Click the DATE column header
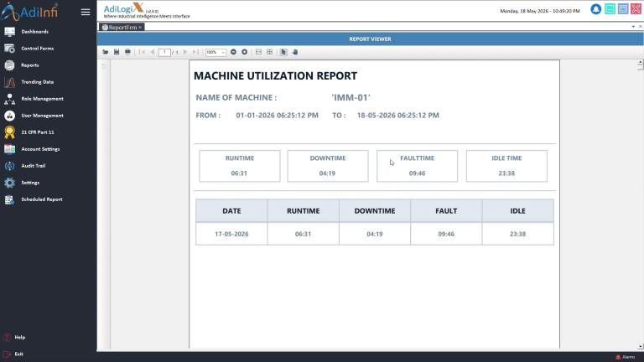 pyautogui.click(x=231, y=210)
